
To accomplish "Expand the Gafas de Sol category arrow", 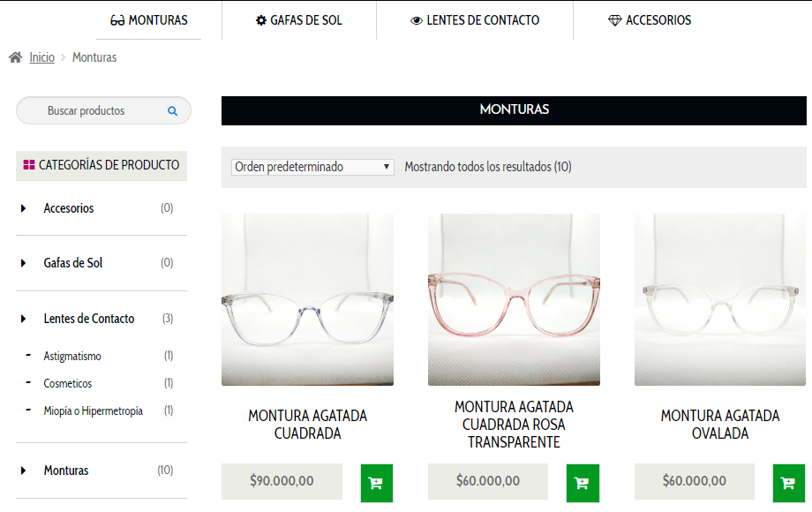I will [x=23, y=263].
